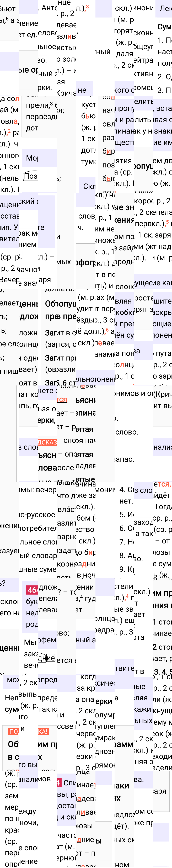Image resolution: width=172 pixels, height=868 pixels.
Task: Click the red underlined ending "тся"
Action: (x=62, y=399)
